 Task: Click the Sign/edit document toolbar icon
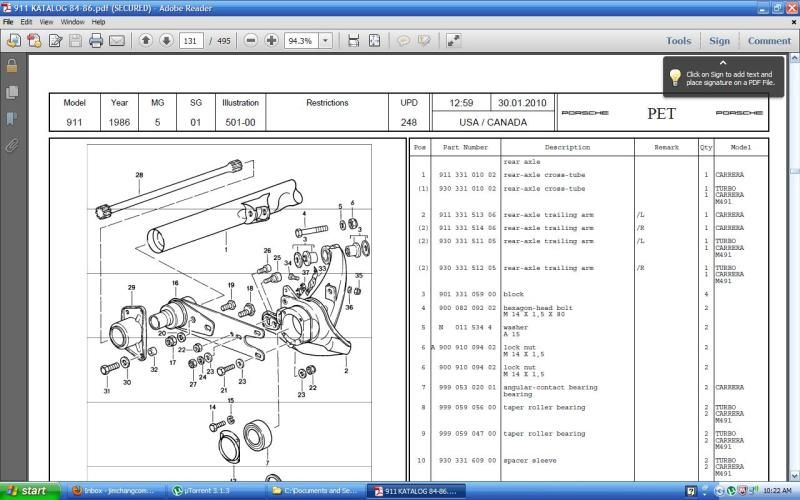(55, 40)
